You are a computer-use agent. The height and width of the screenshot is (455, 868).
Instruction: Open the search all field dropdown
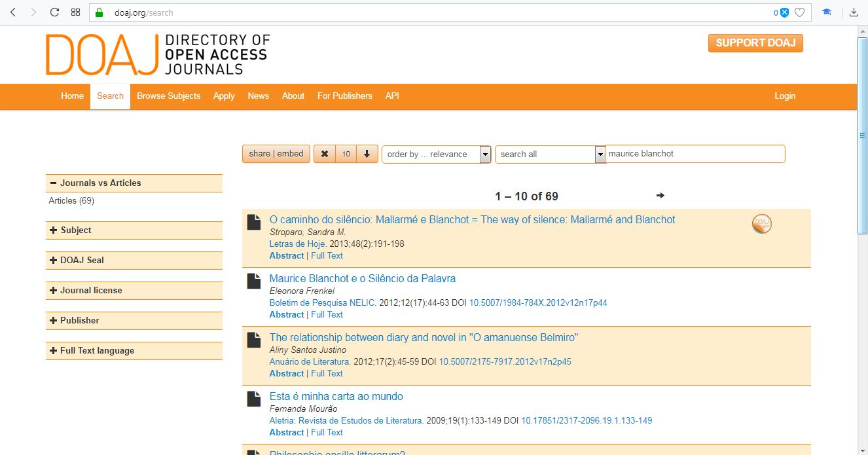(551, 154)
